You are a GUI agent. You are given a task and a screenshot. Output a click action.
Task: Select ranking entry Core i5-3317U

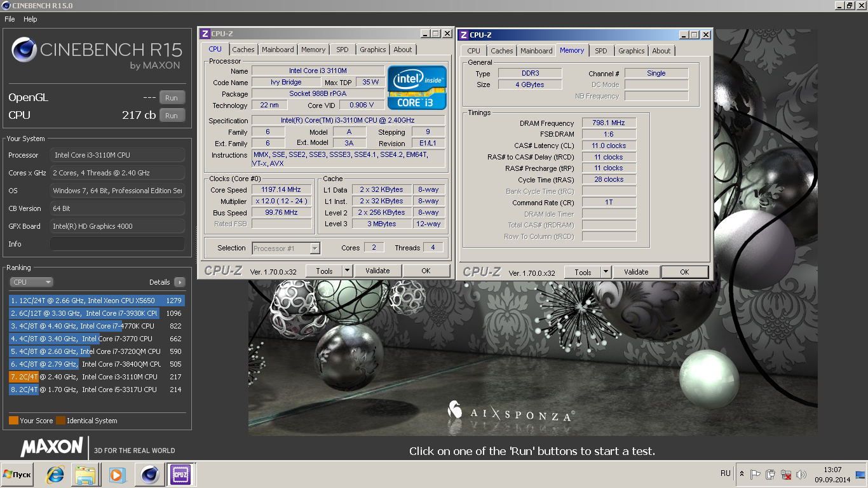click(x=96, y=390)
